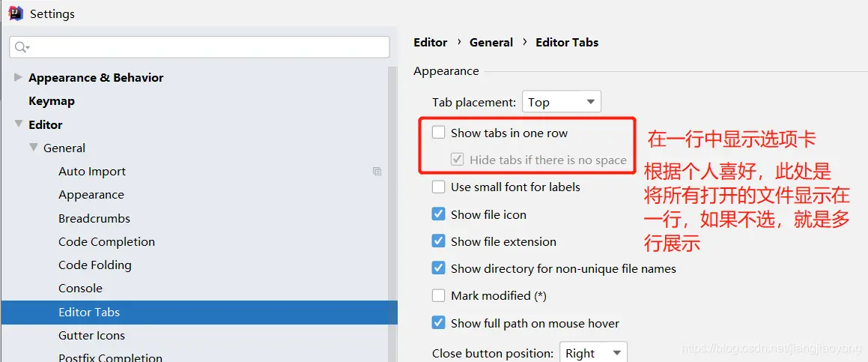Collapse the General subsection arrow

click(33, 148)
